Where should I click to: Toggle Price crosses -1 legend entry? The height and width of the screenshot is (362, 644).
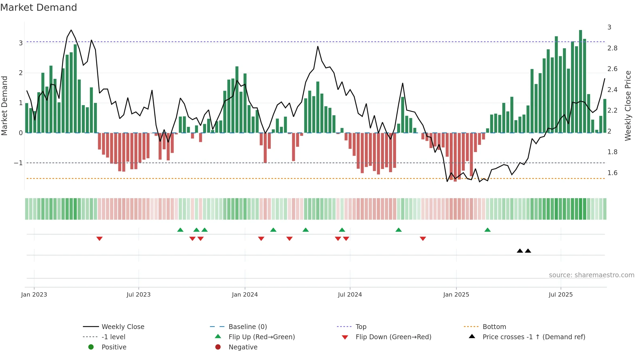coord(527,337)
